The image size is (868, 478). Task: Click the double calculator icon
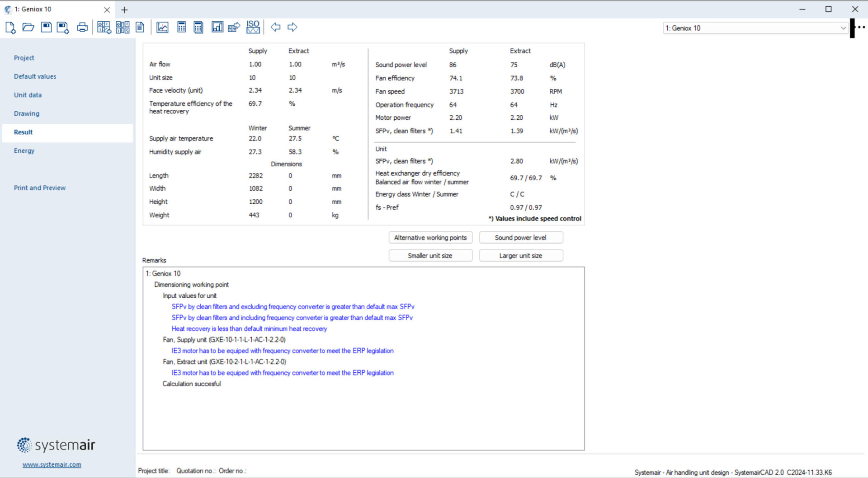point(198,28)
